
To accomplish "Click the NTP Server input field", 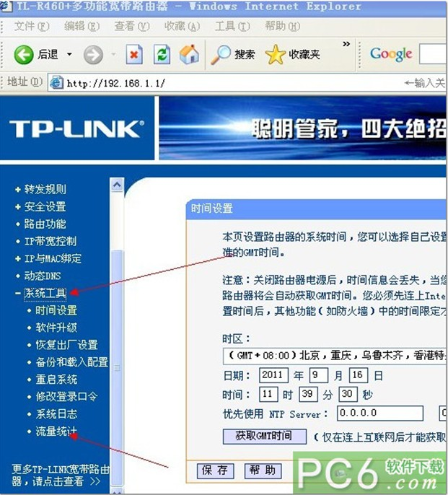I will pos(379,413).
